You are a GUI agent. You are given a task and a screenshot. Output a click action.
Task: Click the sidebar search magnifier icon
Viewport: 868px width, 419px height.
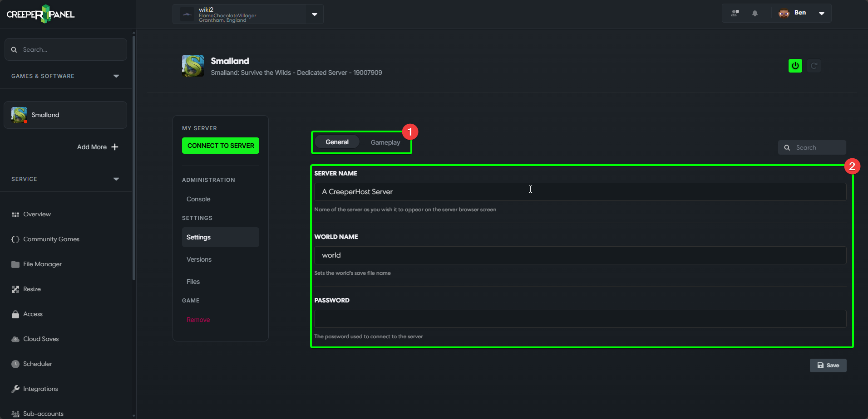tap(14, 49)
